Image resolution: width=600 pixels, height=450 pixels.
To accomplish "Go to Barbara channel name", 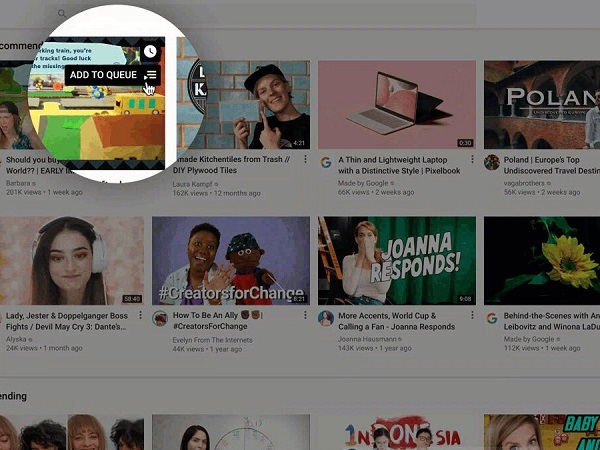I will click(18, 183).
